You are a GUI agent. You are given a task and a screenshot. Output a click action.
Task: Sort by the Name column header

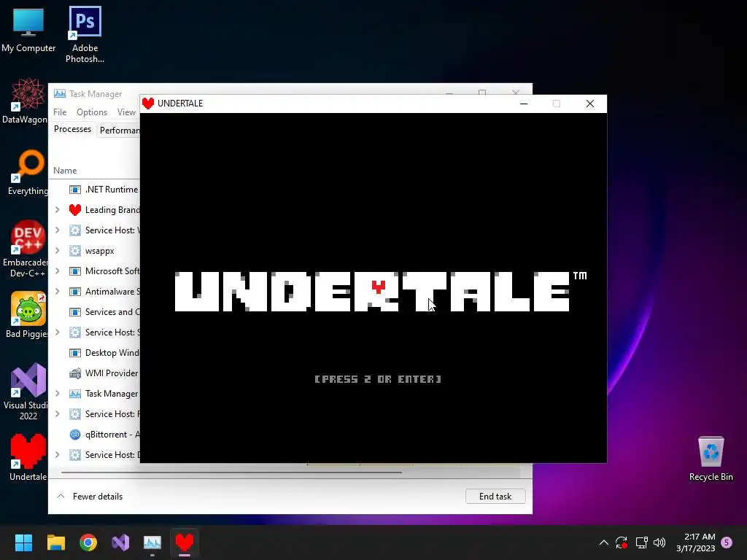coord(65,171)
